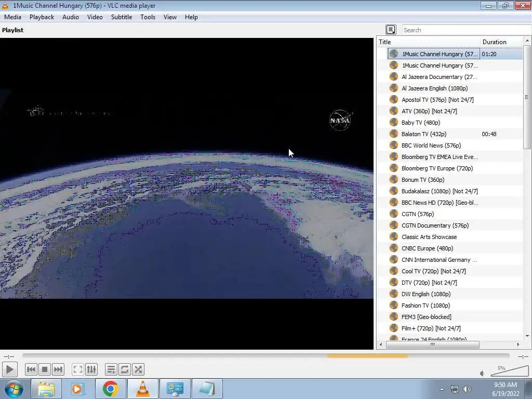Skip to previous media item
The height and width of the screenshot is (399, 532).
tap(31, 369)
